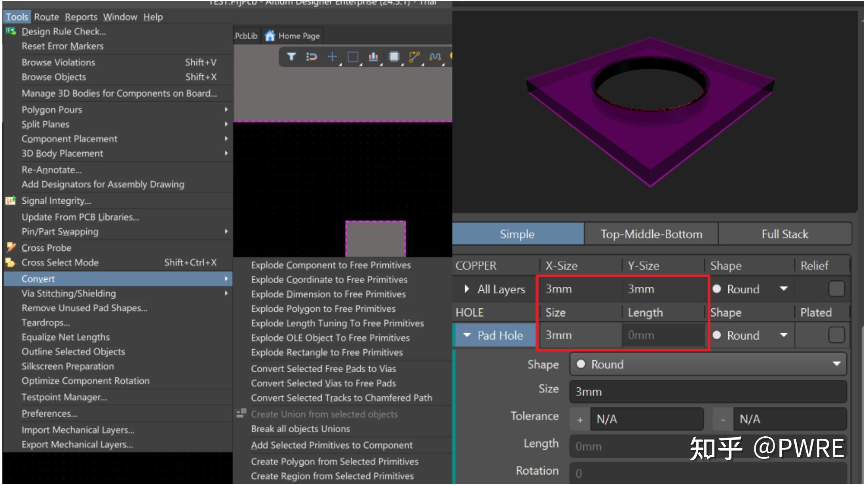Open the large hole Shape Round dropdown

coord(708,364)
